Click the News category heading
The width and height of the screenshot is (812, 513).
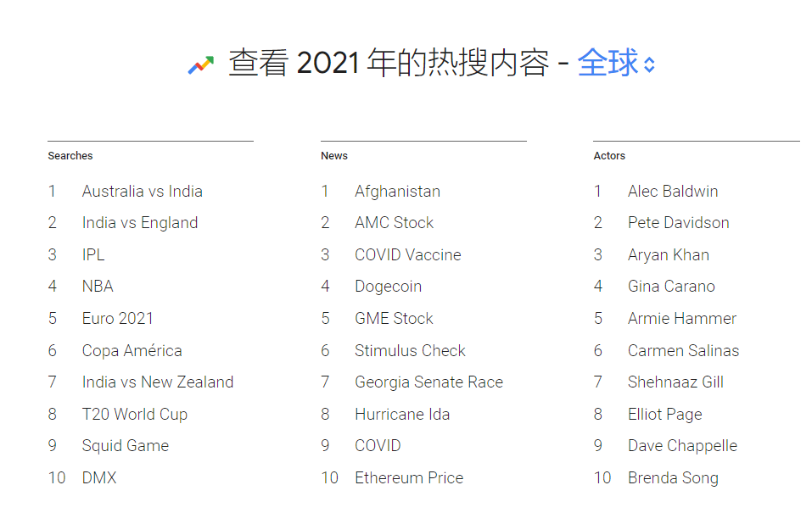pos(334,156)
